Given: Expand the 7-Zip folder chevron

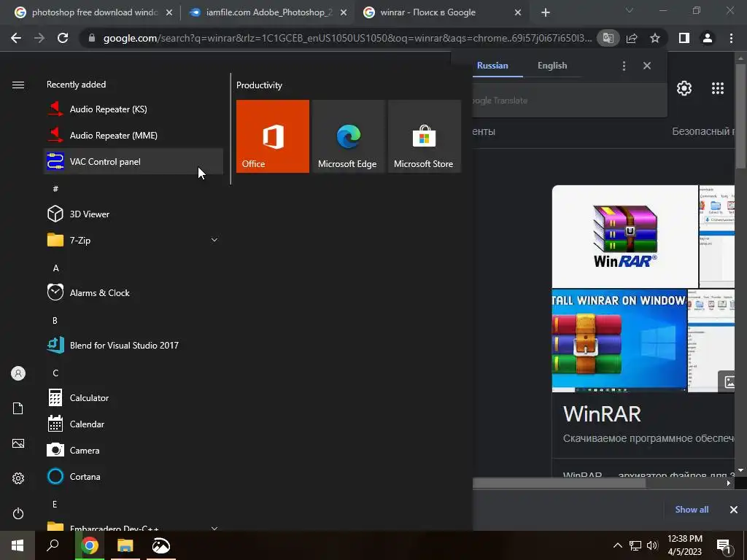Looking at the screenshot, I should tap(214, 240).
